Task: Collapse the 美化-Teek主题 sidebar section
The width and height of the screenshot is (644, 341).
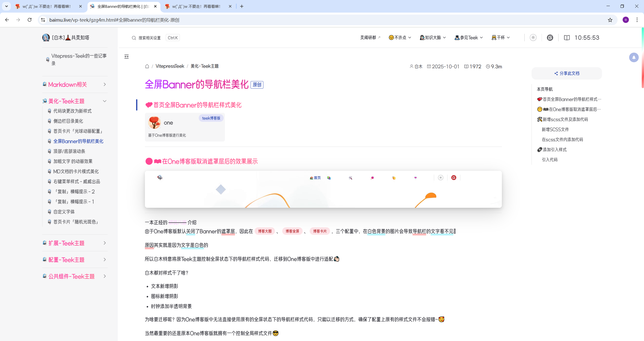Action: point(105,101)
